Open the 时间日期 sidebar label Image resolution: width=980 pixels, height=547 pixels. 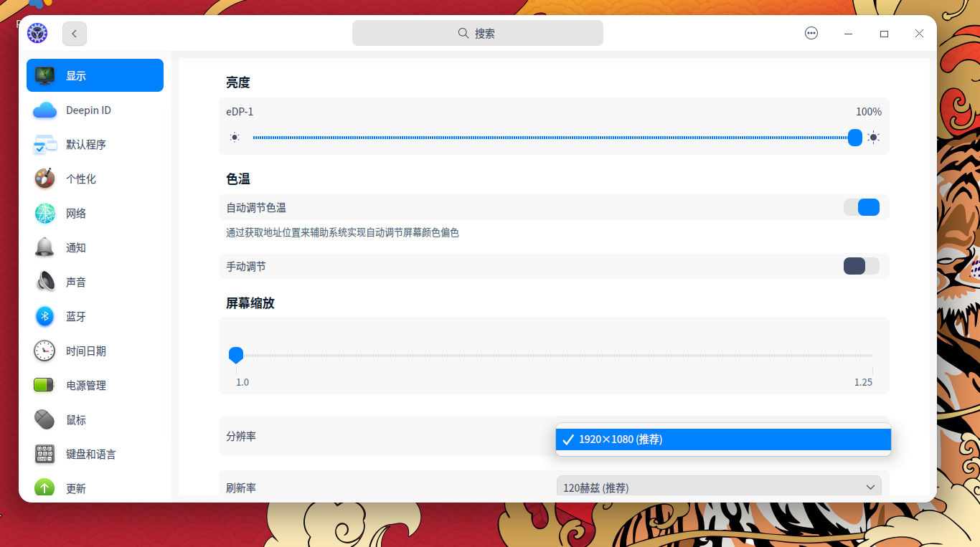(x=86, y=351)
